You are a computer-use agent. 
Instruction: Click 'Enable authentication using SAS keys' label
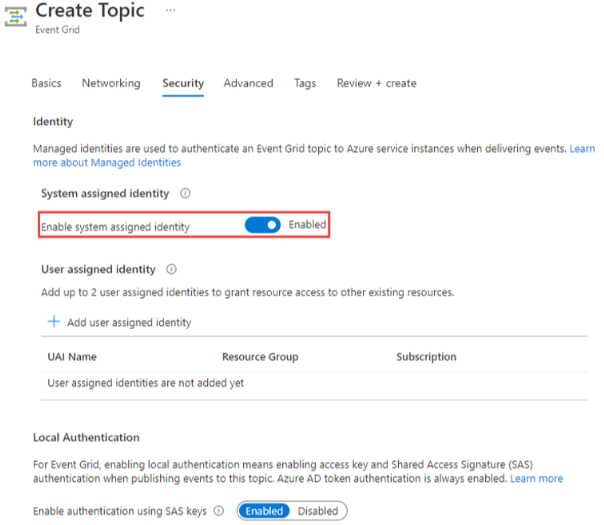120,511
